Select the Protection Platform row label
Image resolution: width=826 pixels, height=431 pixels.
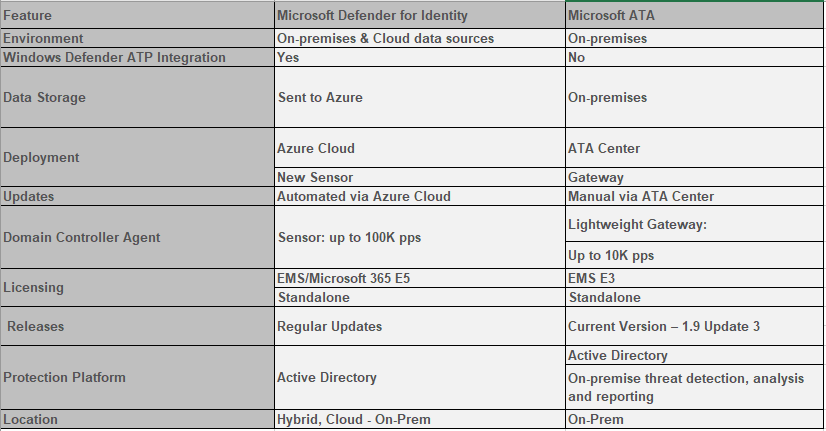137,377
